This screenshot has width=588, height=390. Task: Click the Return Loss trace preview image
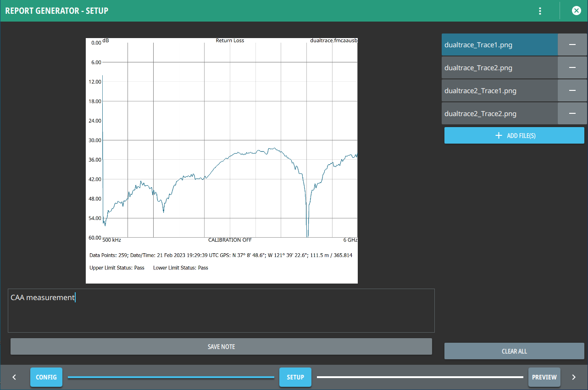(222, 161)
